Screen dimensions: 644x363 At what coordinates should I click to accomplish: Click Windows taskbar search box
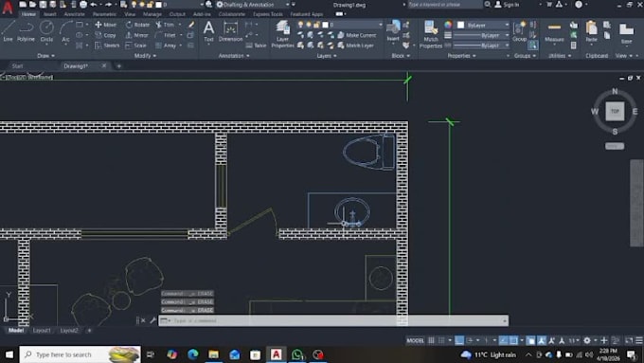tap(80, 354)
